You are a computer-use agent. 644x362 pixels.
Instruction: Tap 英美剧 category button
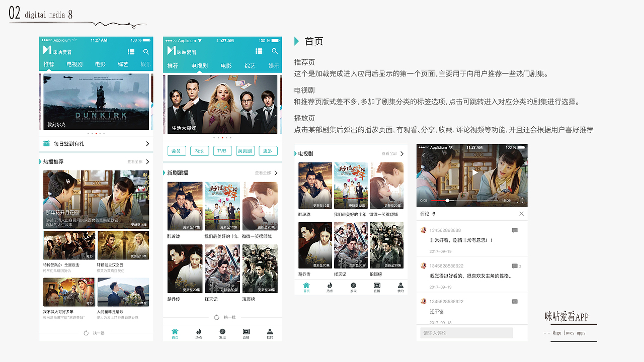tap(245, 151)
